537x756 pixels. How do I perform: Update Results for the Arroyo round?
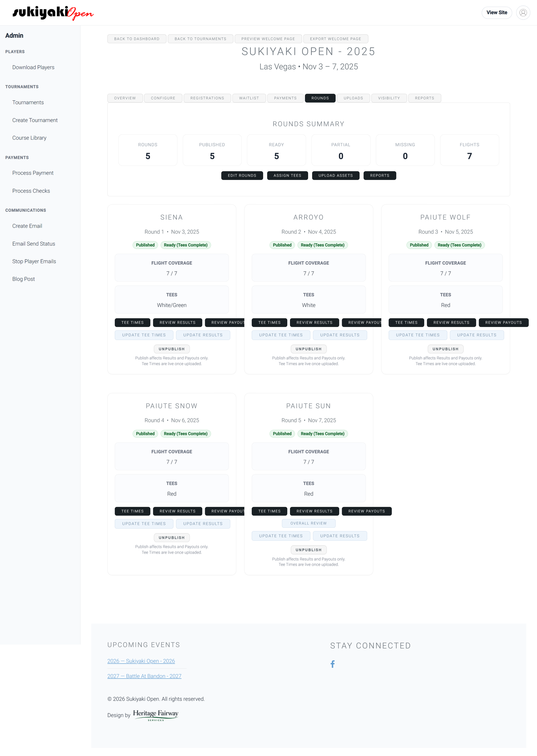point(340,335)
